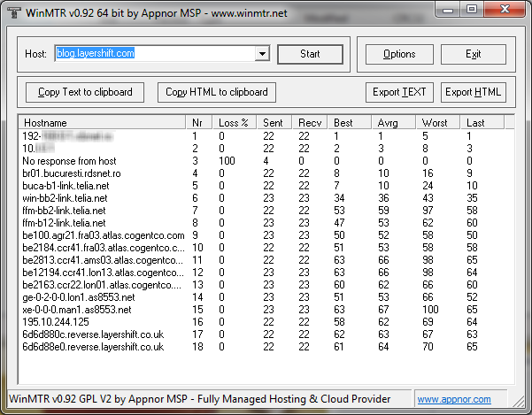532x415 pixels.
Task: Click the Avrg column header
Action: click(394, 122)
